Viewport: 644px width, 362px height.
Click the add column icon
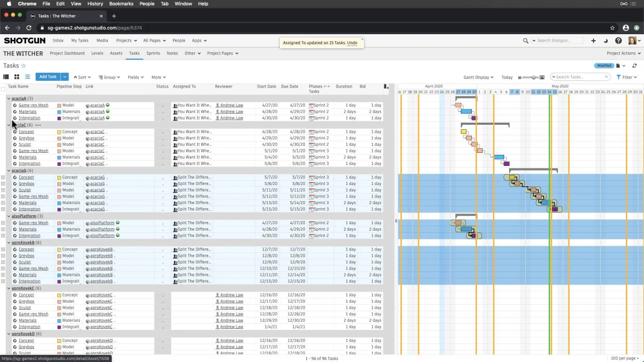tap(386, 86)
